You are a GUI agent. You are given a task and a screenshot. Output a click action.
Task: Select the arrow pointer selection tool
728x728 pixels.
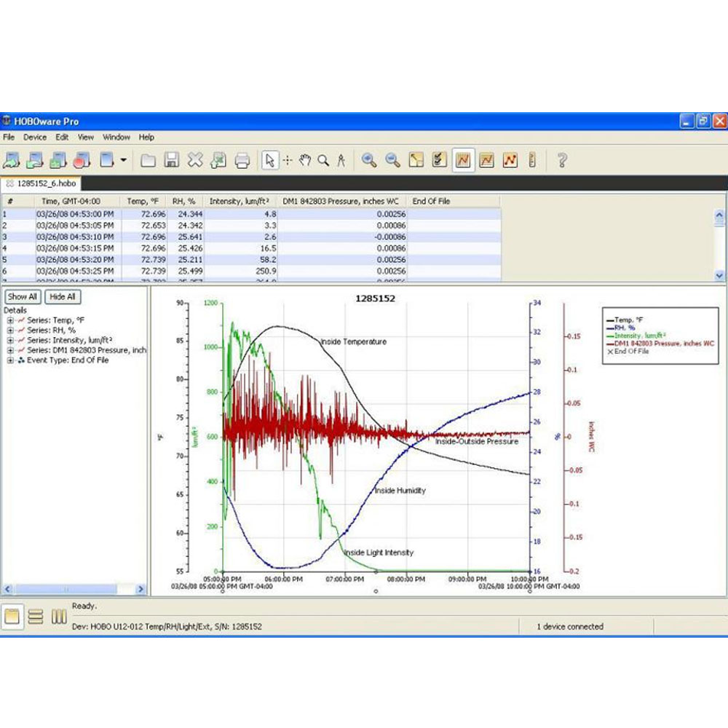click(x=269, y=160)
